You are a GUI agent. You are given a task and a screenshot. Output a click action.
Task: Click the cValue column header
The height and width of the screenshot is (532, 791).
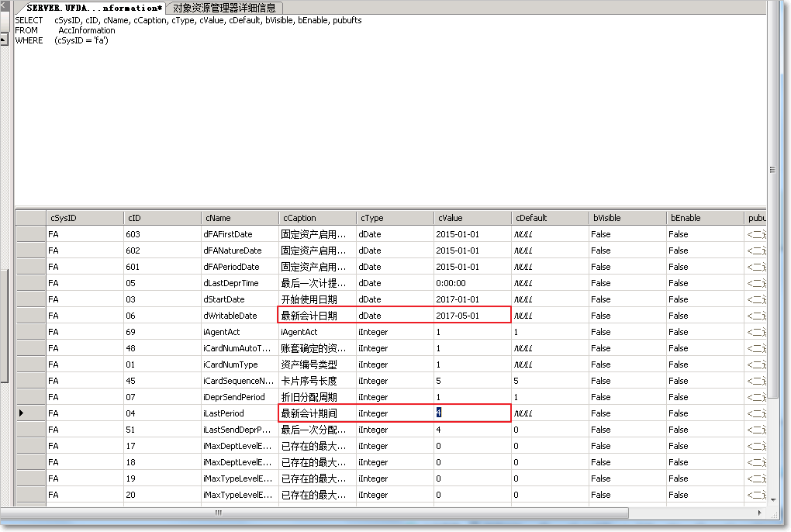pos(471,218)
